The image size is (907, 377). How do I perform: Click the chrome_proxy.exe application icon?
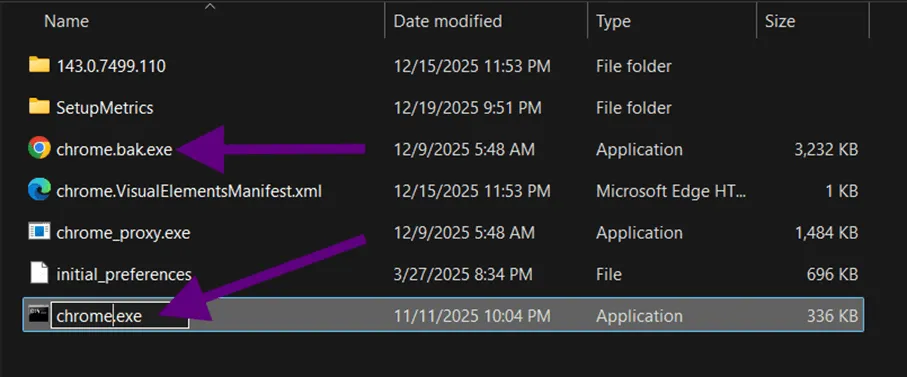[39, 232]
